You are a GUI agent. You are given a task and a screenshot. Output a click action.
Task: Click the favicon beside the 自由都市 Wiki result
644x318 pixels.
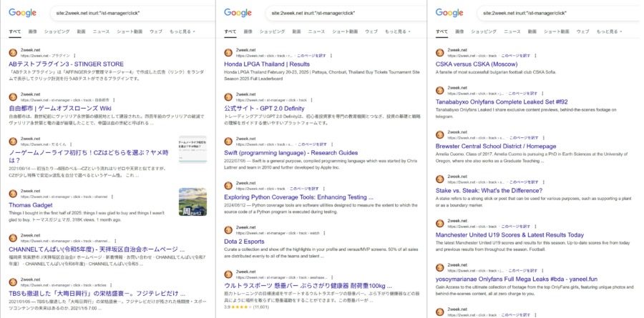point(13,97)
